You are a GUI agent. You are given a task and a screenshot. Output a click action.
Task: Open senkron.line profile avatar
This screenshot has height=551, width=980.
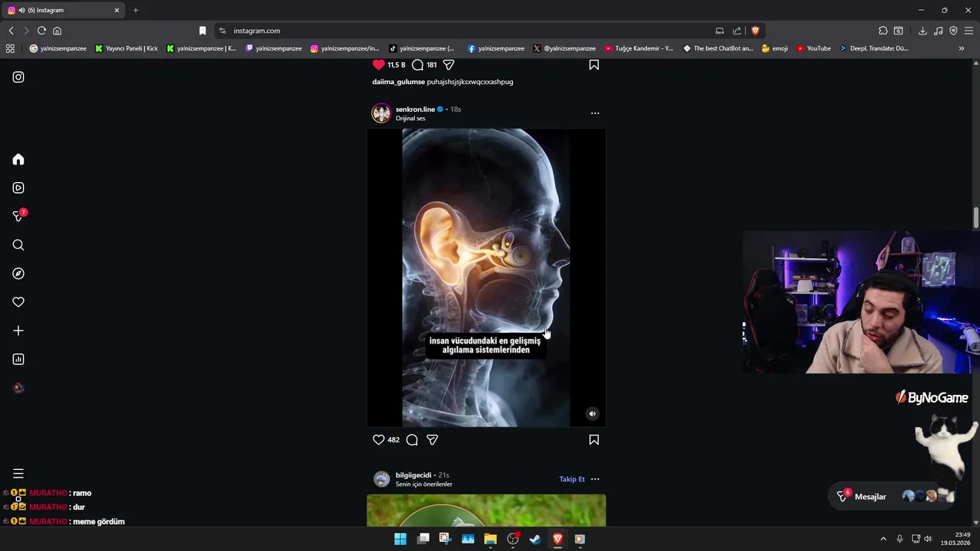tap(381, 113)
